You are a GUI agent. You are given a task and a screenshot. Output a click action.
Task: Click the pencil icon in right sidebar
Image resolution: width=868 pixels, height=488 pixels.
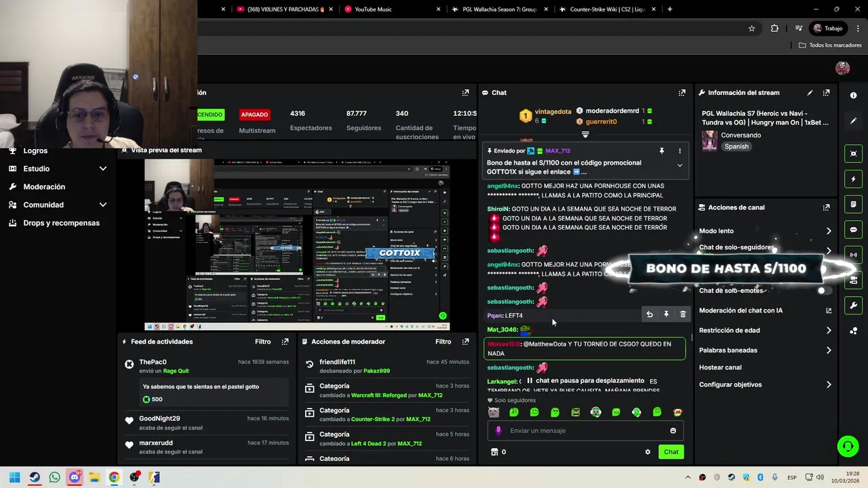(x=853, y=121)
